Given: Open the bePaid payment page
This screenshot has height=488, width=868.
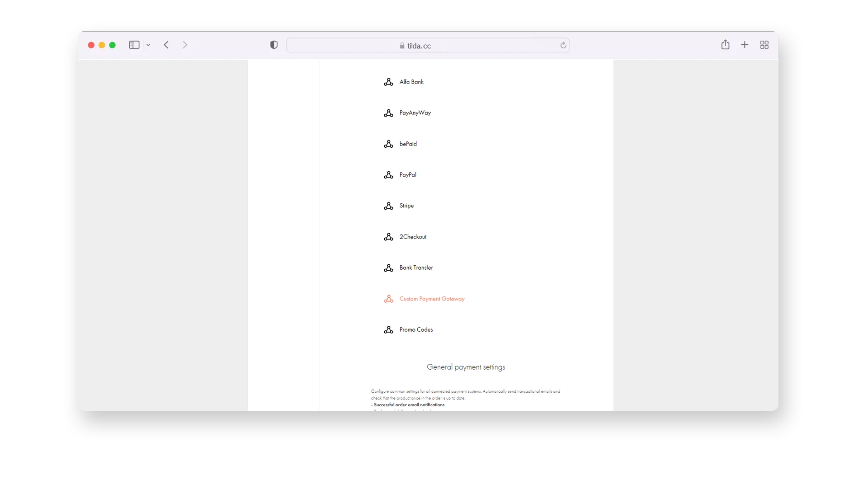Looking at the screenshot, I should click(408, 144).
